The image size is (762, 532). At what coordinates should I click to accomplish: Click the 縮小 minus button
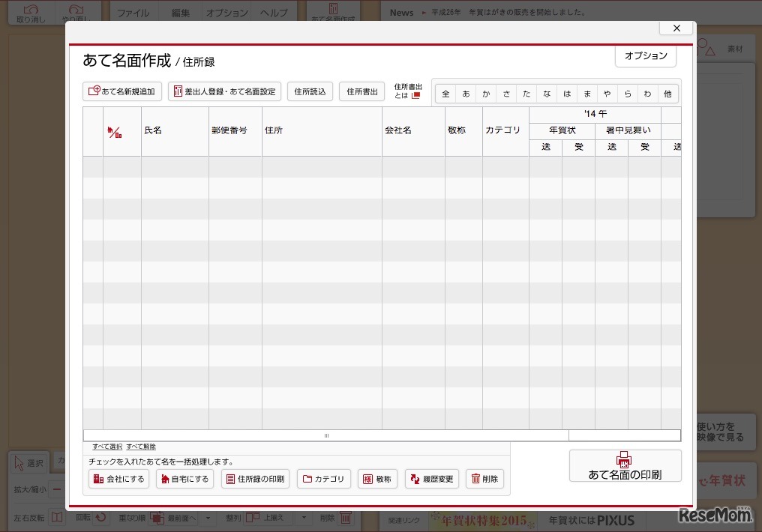click(57, 489)
